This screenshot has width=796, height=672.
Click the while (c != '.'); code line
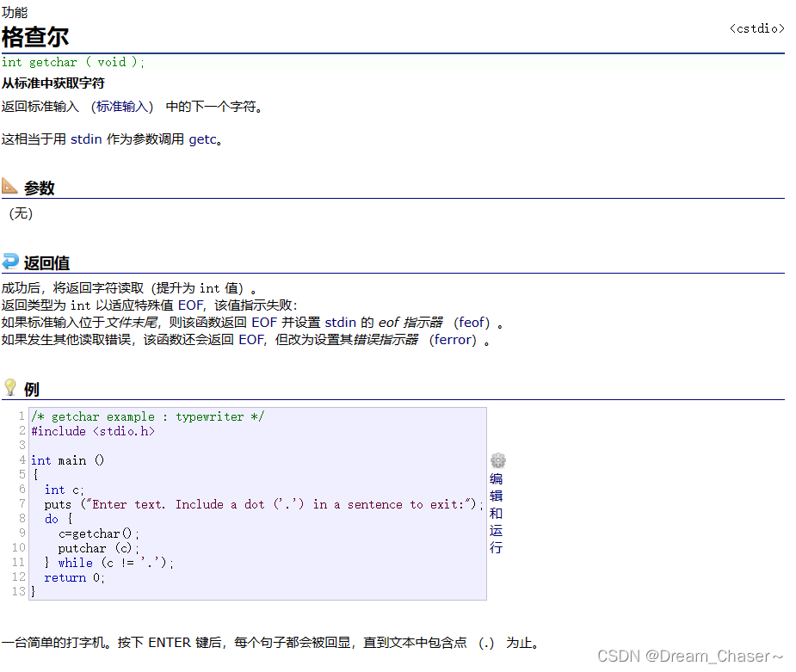(x=109, y=563)
